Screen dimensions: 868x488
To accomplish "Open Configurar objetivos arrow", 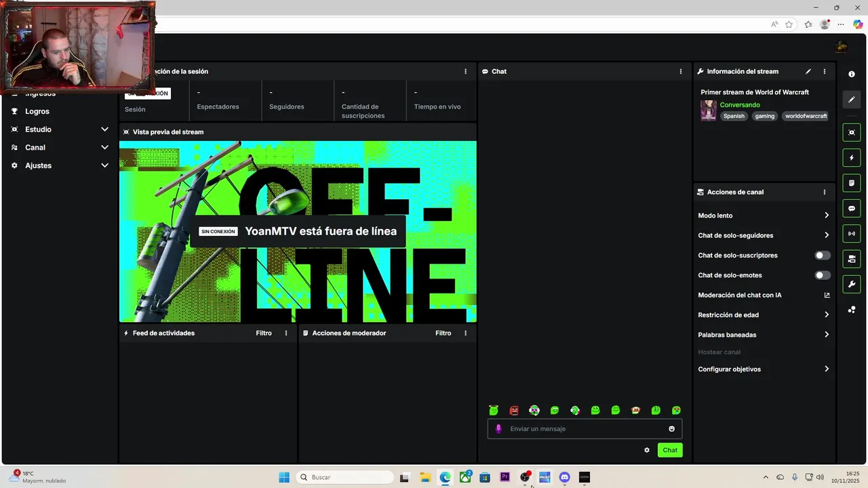I will coord(827,369).
